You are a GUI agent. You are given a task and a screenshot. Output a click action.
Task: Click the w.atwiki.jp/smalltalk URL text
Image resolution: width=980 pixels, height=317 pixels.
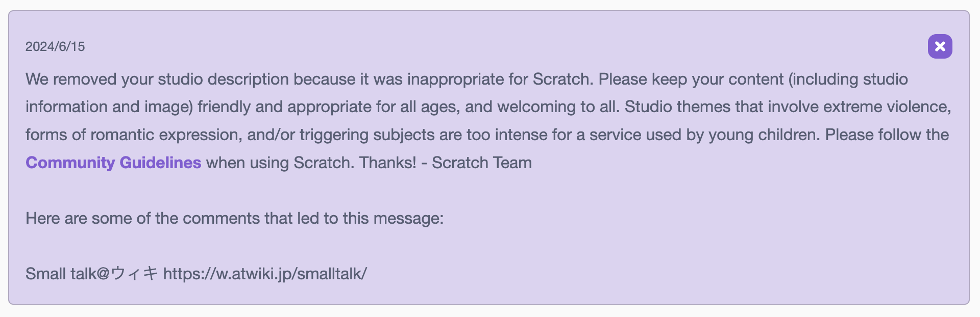point(265,274)
